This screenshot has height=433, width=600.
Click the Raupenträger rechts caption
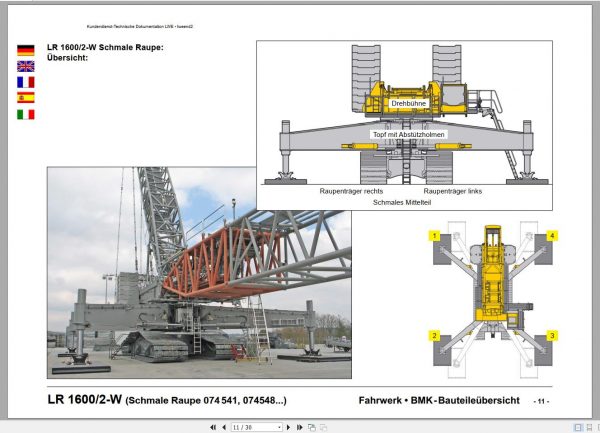point(351,191)
